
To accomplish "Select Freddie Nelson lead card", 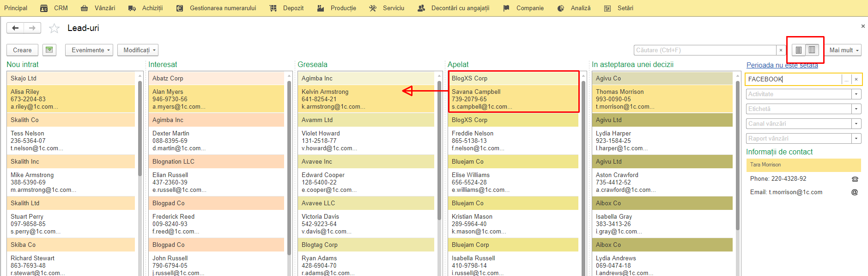I will click(514, 141).
